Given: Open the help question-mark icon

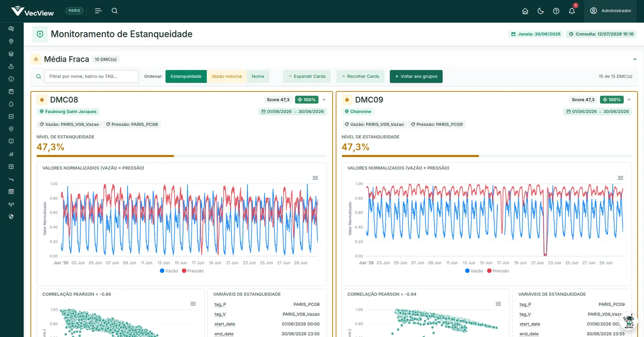Looking at the screenshot, I should point(556,11).
